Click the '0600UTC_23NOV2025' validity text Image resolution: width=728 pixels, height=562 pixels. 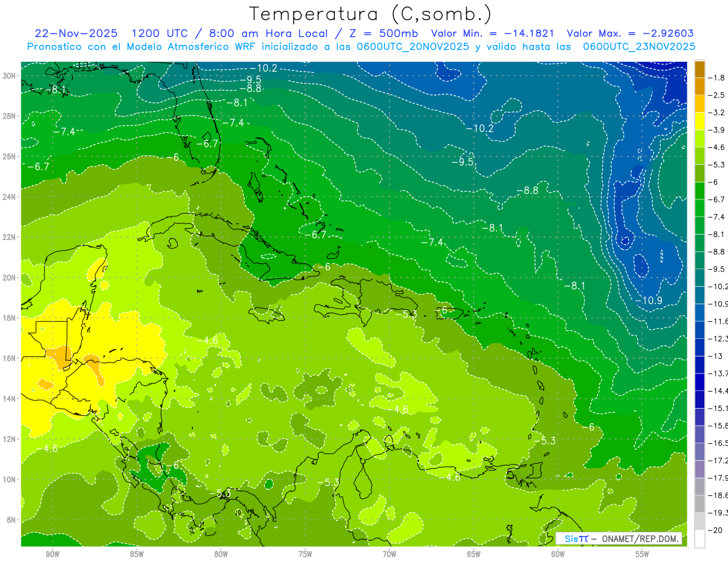(x=639, y=47)
